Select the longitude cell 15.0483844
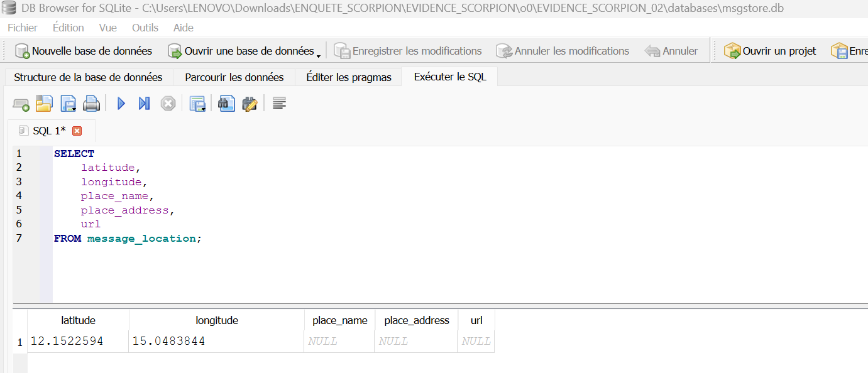 coord(217,342)
